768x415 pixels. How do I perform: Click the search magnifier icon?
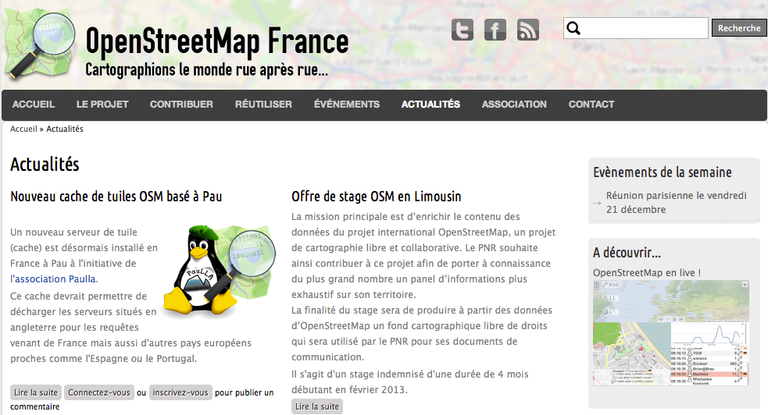click(x=574, y=29)
